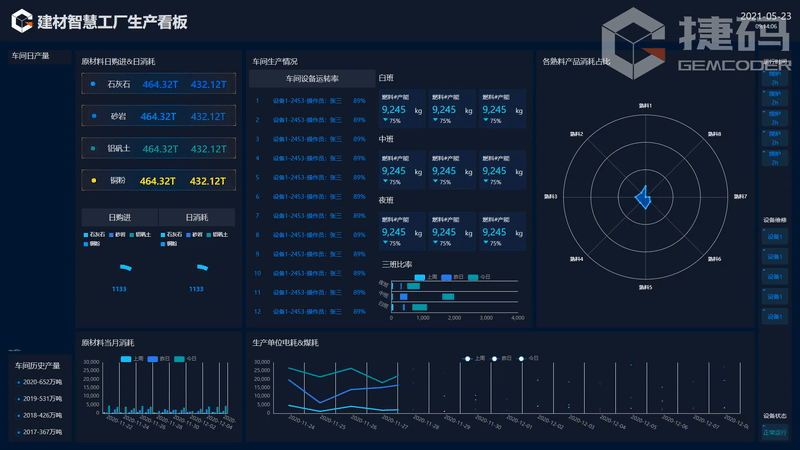The width and height of the screenshot is (800, 450).
Task: Click the blue arc gauge under 日消耗
Action: 202,267
